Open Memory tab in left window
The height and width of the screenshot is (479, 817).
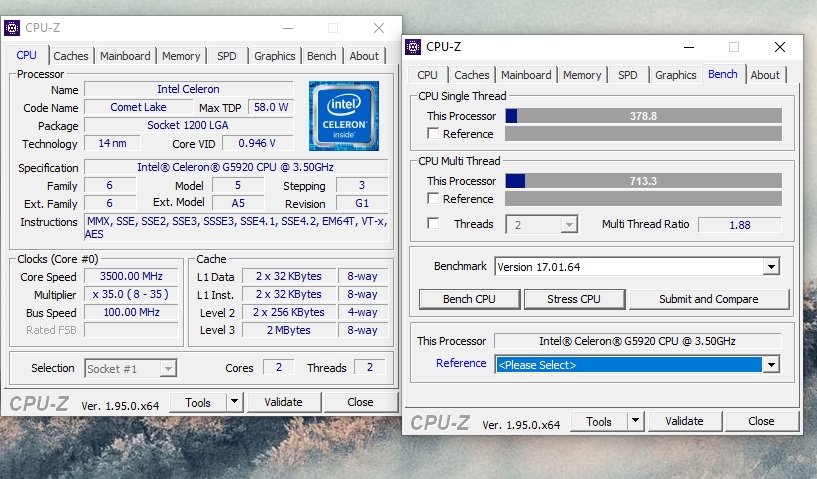181,56
